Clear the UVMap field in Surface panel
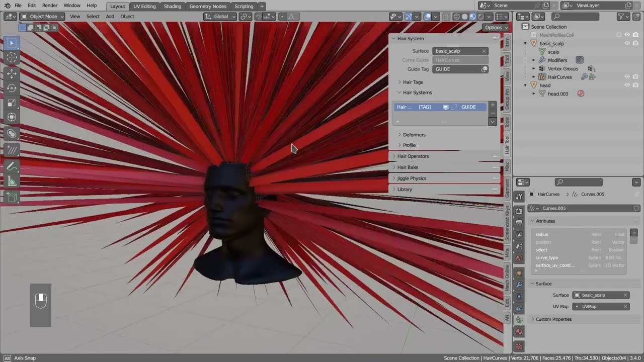Image resolution: width=644 pixels, height=362 pixels. pyautogui.click(x=625, y=306)
